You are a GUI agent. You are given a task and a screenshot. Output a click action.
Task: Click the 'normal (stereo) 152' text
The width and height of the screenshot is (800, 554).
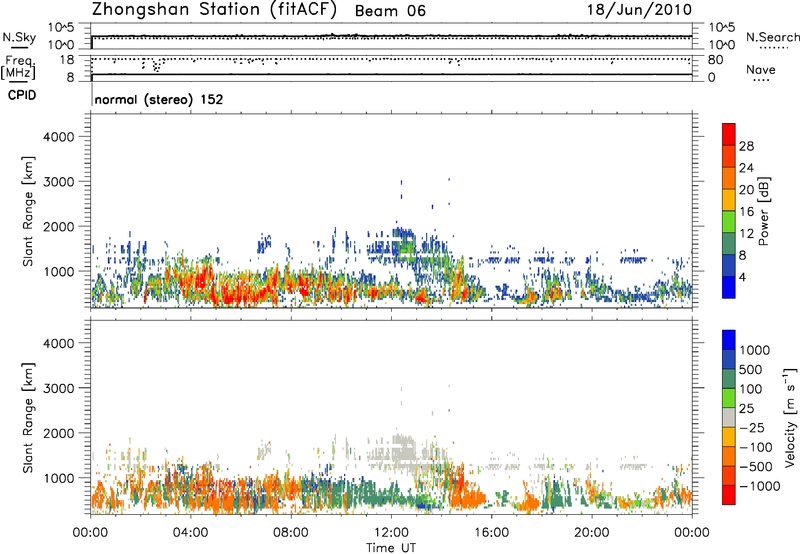pos(159,99)
